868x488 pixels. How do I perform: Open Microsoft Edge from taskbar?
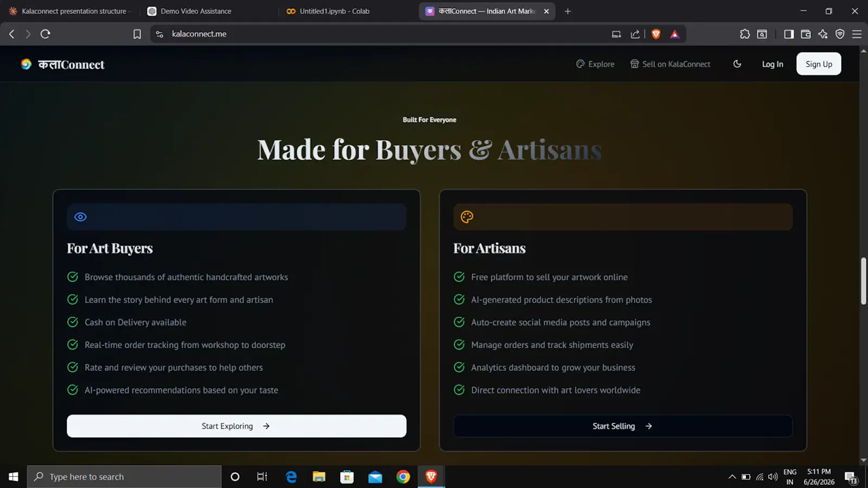tap(291, 477)
